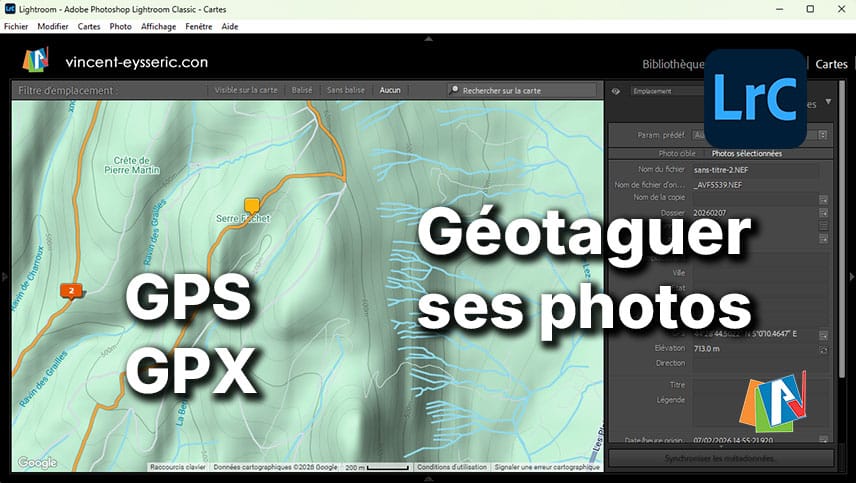The height and width of the screenshot is (483, 856).
Task: Toggle the right panel side arrow
Action: 852,277
